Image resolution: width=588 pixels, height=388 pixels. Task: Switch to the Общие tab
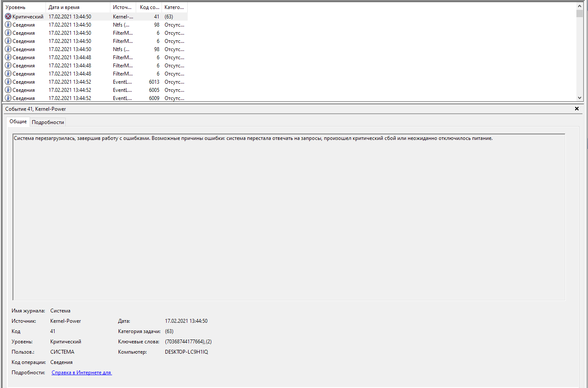[18, 121]
